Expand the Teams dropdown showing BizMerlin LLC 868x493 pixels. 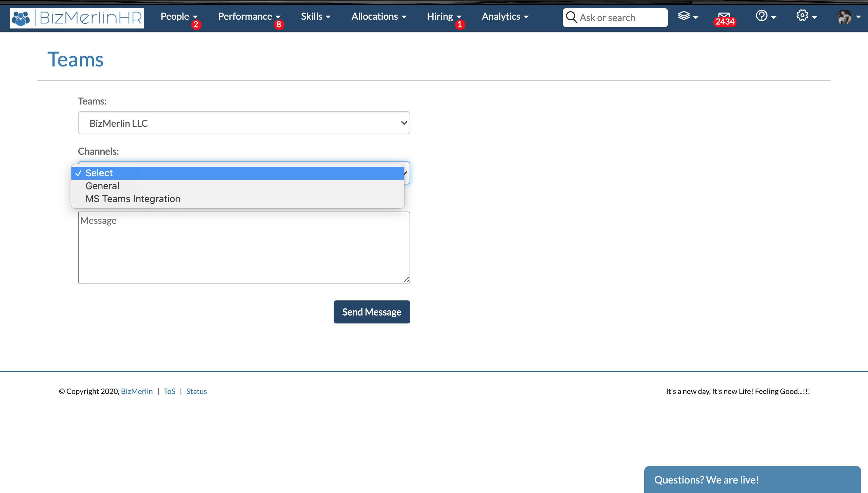[x=244, y=123]
